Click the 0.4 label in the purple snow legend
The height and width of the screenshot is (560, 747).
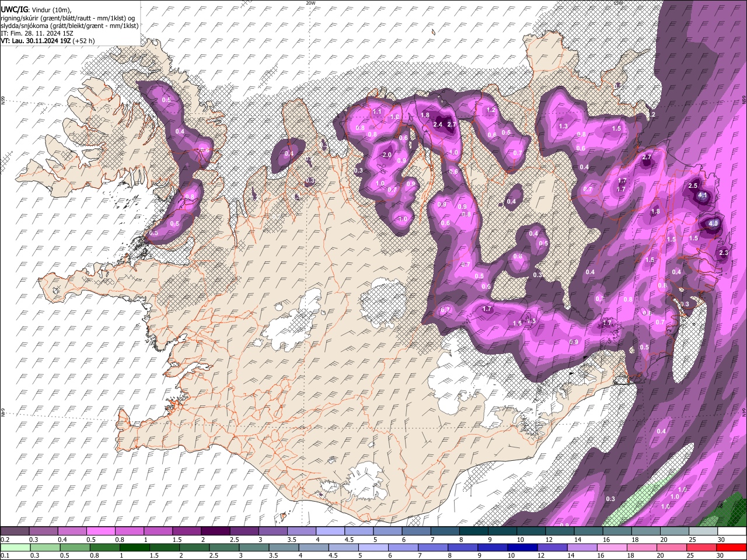pyautogui.click(x=62, y=540)
